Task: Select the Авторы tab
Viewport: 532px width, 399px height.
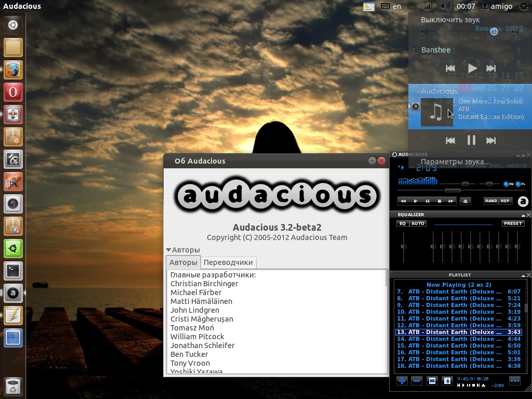Action: [x=183, y=262]
